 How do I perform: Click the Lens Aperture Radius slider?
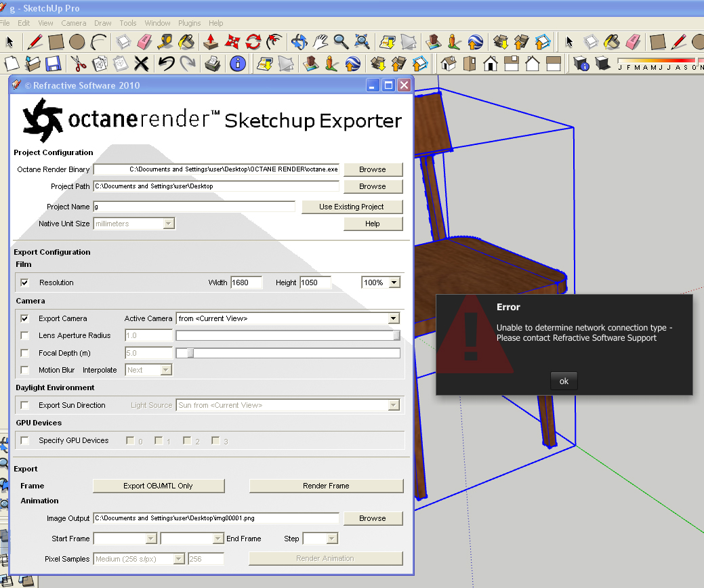point(288,335)
